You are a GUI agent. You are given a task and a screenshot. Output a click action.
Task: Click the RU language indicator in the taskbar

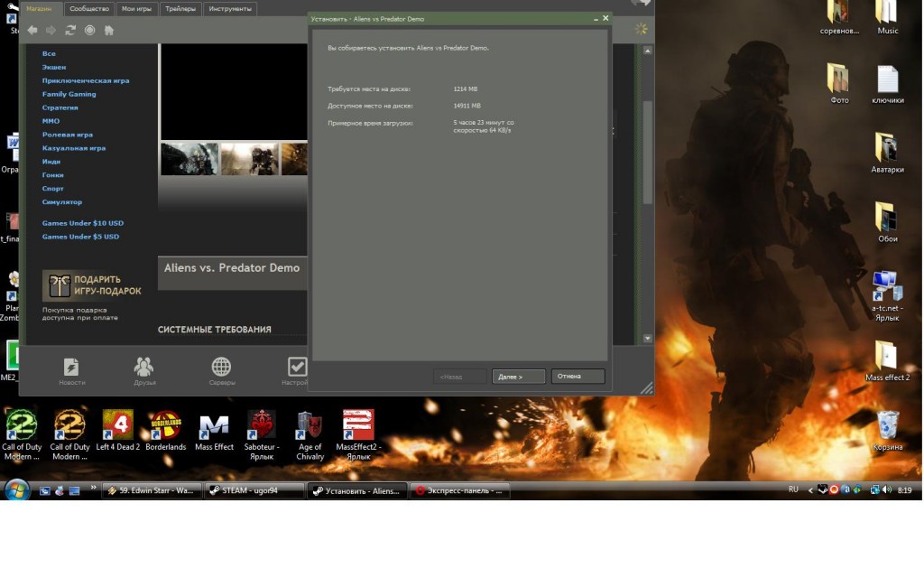[793, 489]
